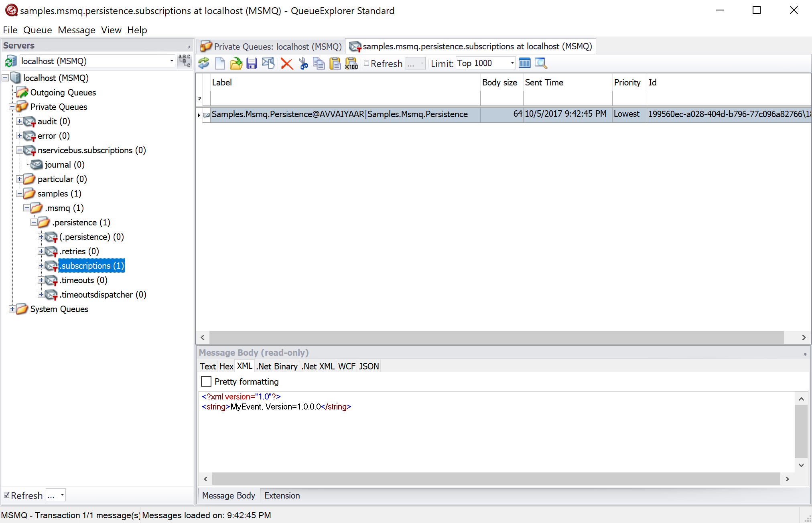Open the Servers panel refresh interval dropdown
This screenshot has height=523, width=812.
(62, 495)
